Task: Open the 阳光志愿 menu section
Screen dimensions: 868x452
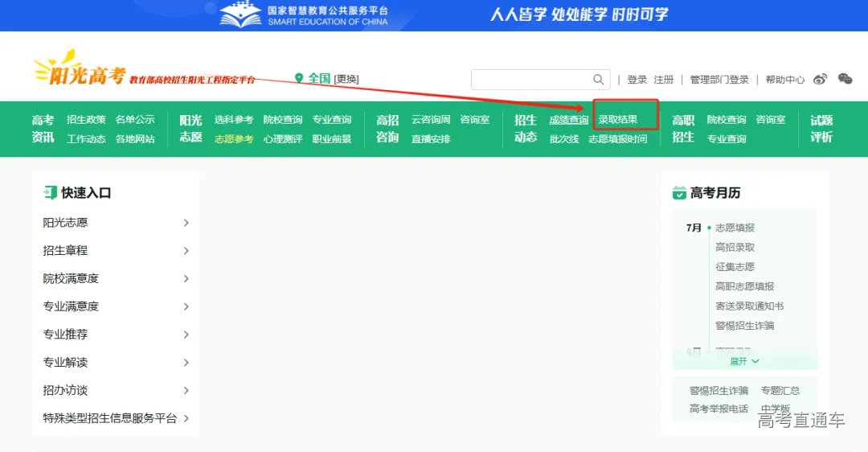Action: [190, 129]
